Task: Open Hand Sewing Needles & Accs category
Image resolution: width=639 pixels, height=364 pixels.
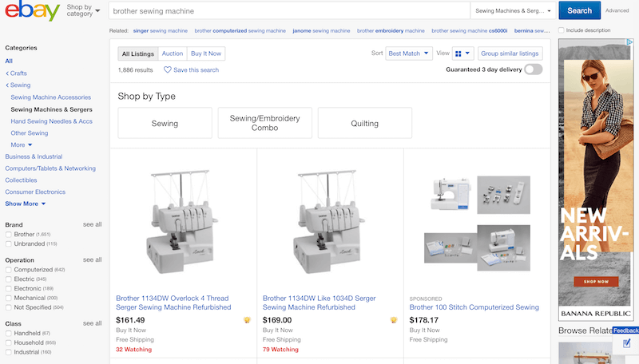Action: 51,121
